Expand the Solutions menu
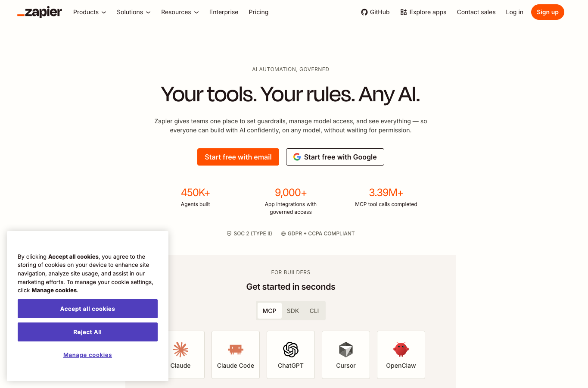588x388 pixels. tap(134, 12)
